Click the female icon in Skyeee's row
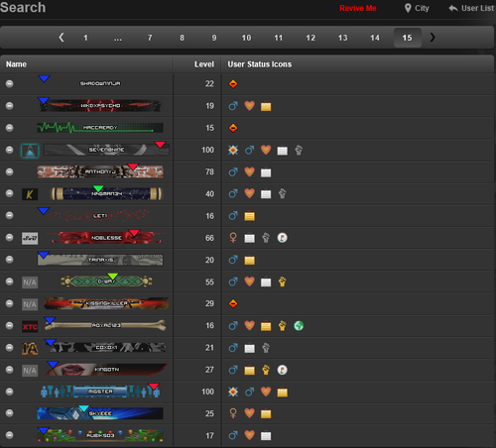 pyautogui.click(x=233, y=413)
